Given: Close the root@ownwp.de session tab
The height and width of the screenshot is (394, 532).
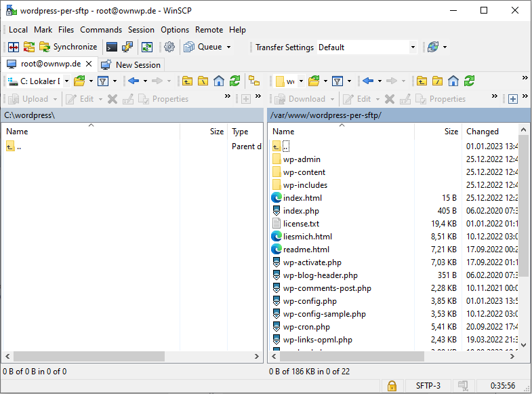Looking at the screenshot, I should [x=89, y=64].
